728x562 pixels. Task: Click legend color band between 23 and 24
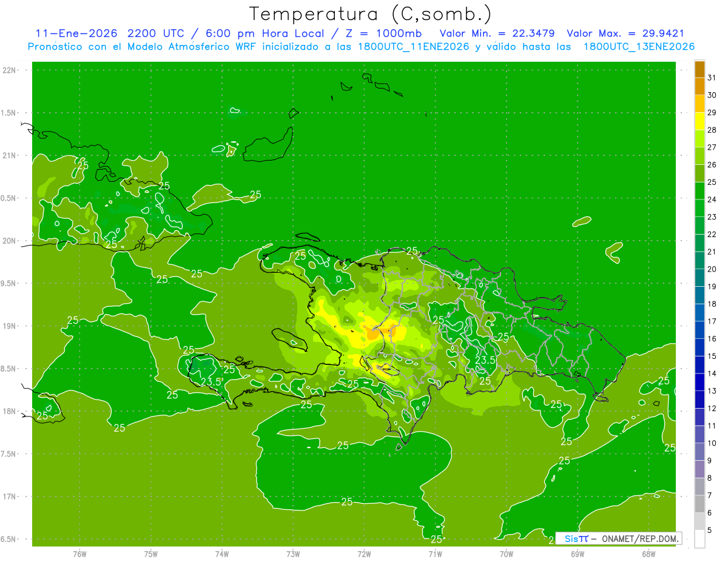(x=699, y=208)
